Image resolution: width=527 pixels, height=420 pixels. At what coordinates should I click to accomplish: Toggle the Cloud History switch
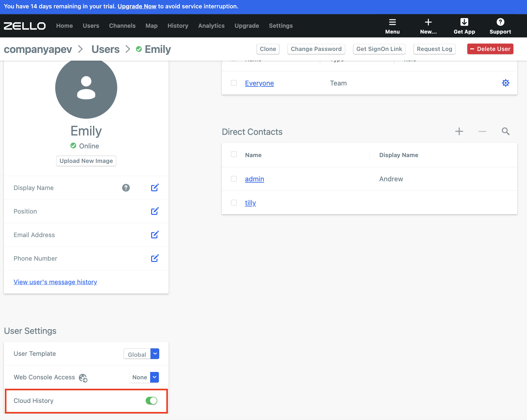click(151, 401)
